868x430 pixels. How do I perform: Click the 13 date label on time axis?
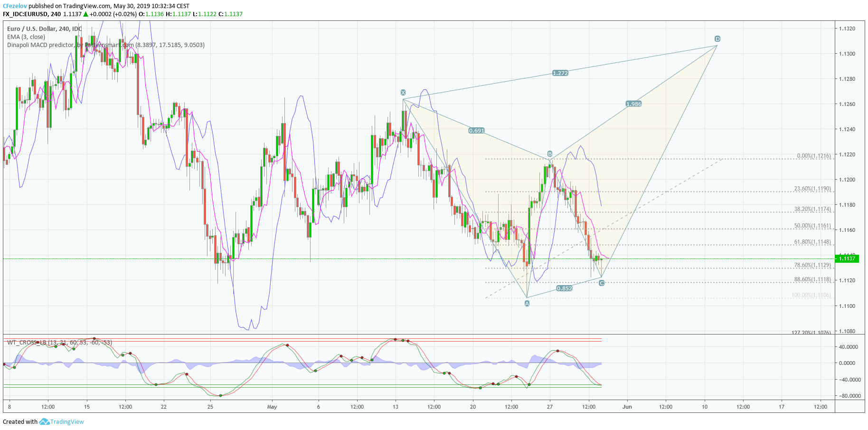tap(396, 407)
